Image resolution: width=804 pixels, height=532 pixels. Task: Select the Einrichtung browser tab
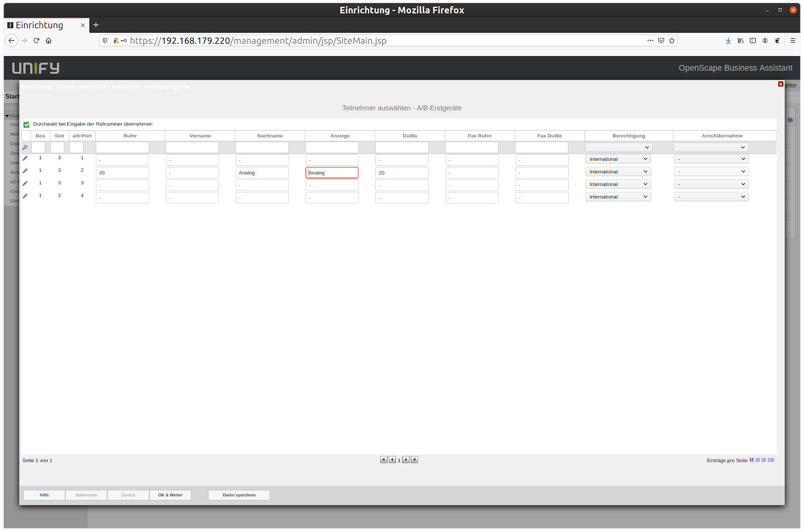[46, 25]
